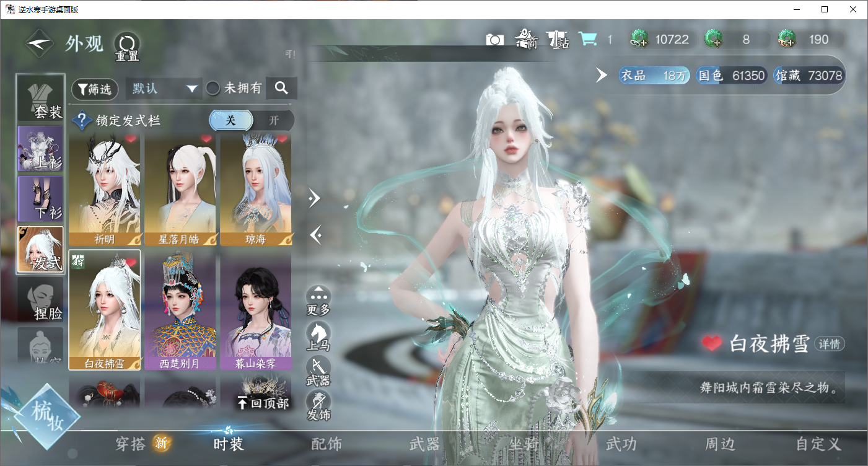Select the 西楚别月 hairstyle thumbnail
The image size is (868, 466).
[x=180, y=310]
